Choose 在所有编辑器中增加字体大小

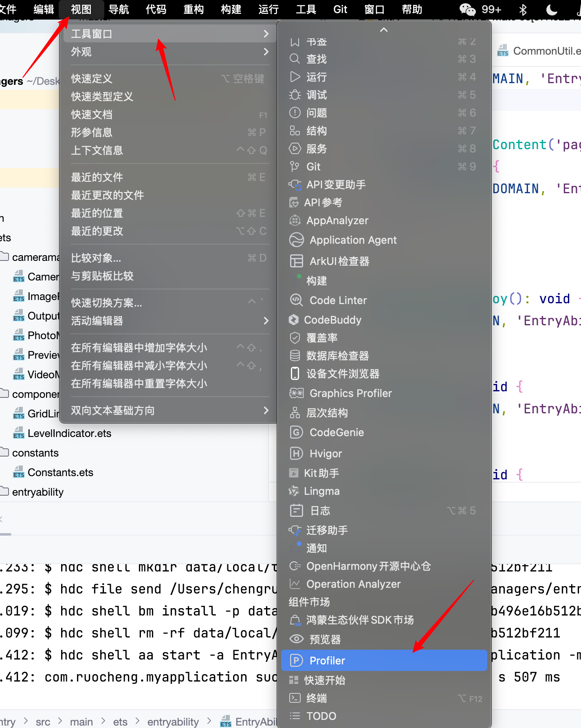[169, 348]
